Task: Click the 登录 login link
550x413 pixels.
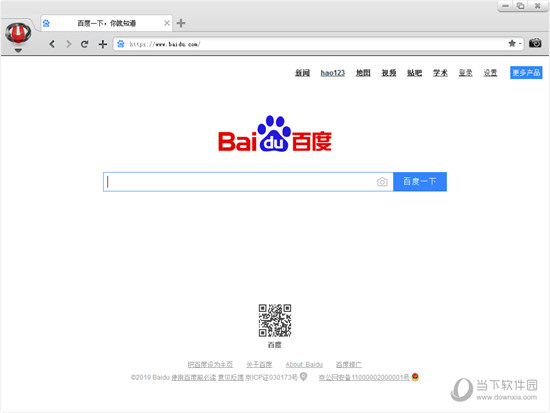Action: click(x=465, y=73)
